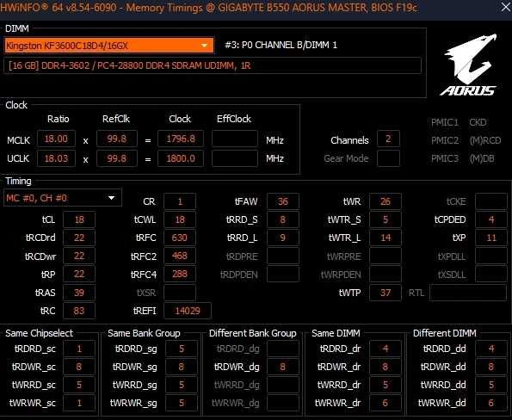512x420 pixels.
Task: Click the UCLK clock value 1800.0
Action: coord(181,158)
